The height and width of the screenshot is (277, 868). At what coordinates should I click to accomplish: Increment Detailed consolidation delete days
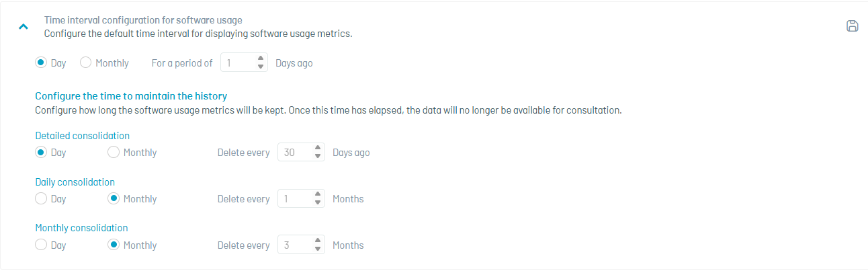point(318,149)
